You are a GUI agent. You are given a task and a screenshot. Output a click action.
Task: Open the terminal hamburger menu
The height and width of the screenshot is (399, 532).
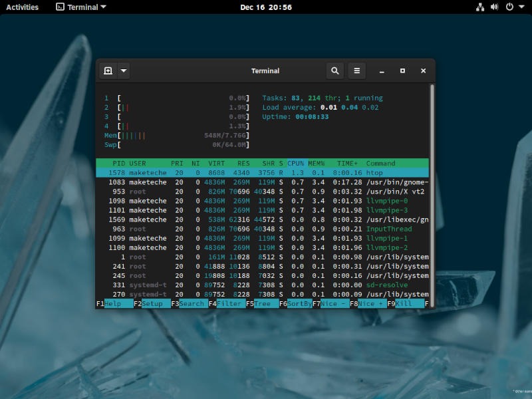[357, 70]
